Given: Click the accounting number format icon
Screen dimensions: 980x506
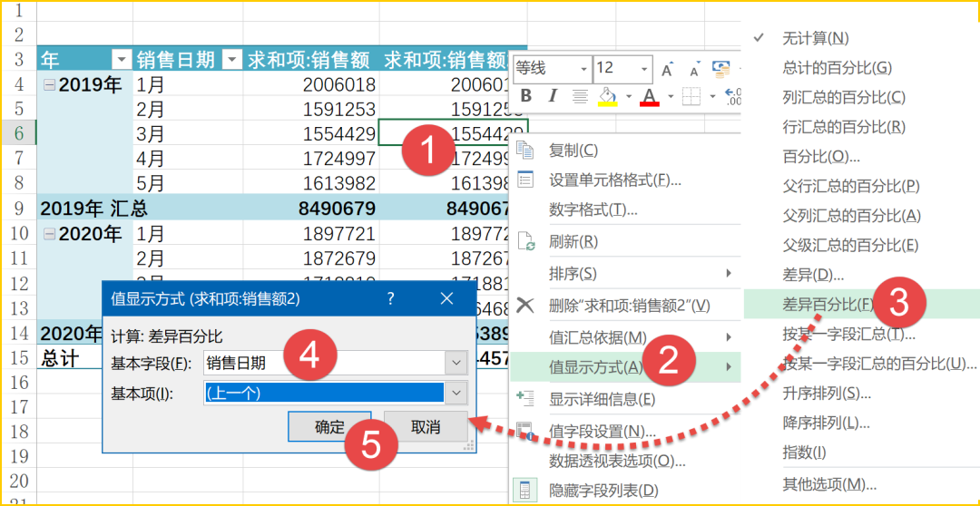Looking at the screenshot, I should point(721,68).
